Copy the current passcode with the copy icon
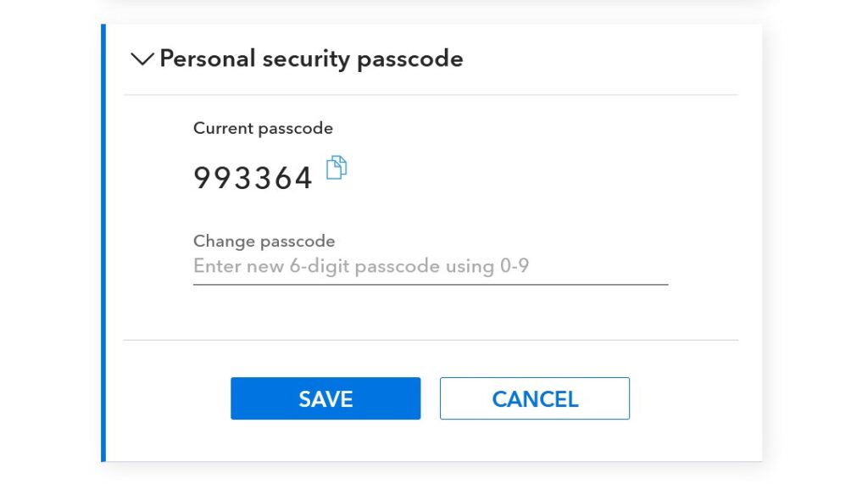 pos(337,168)
